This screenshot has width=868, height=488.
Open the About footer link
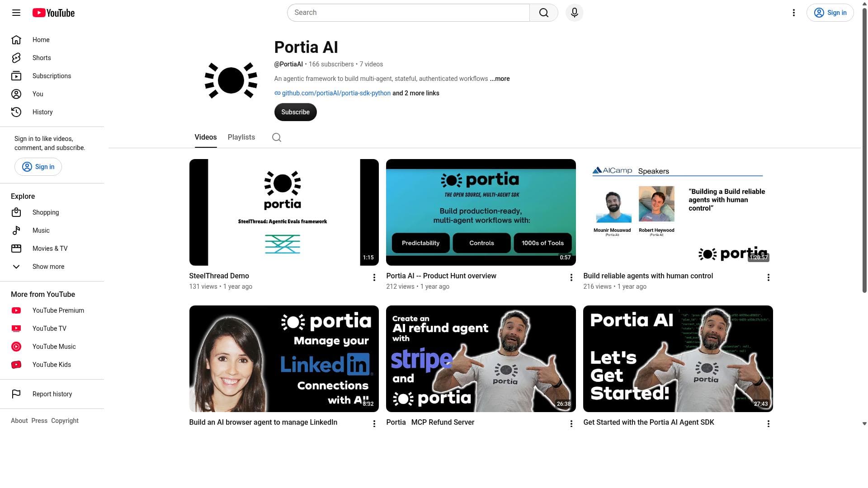(x=19, y=421)
